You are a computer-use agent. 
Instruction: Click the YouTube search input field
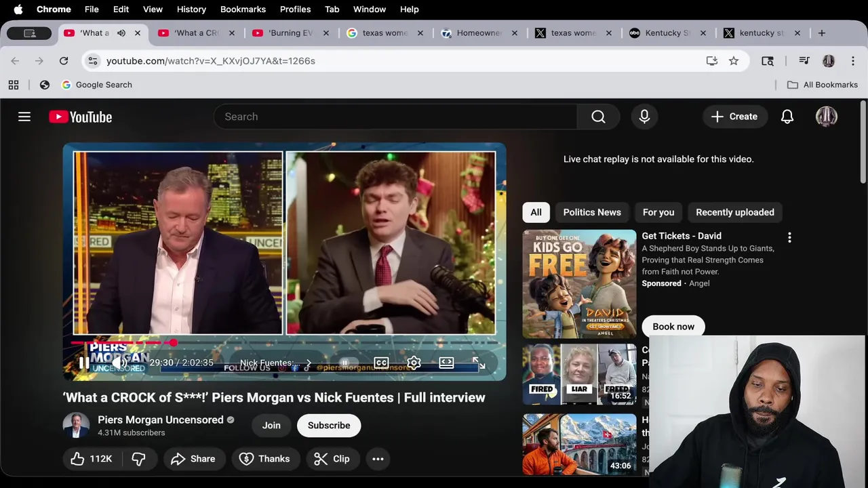[x=395, y=117]
